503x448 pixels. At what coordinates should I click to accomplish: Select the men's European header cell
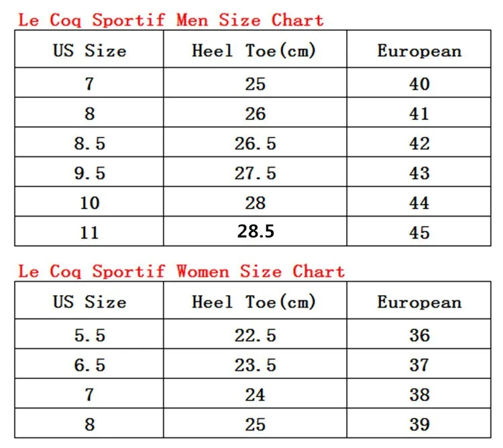click(419, 49)
